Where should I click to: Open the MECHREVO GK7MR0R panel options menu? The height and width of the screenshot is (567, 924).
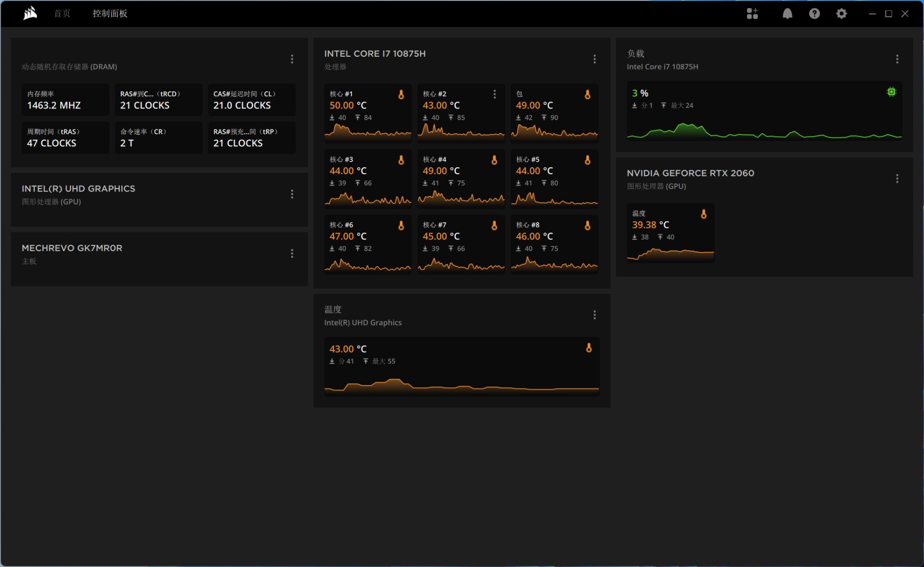(x=292, y=254)
